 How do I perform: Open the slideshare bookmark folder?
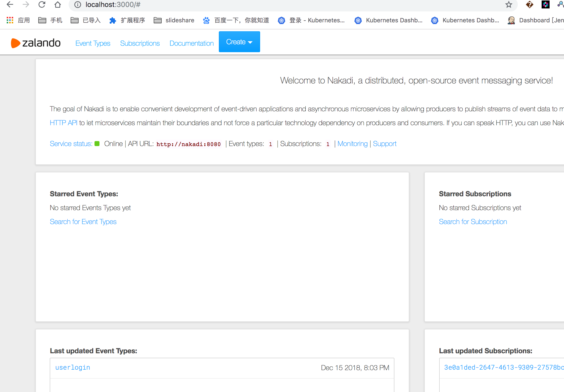click(x=174, y=20)
